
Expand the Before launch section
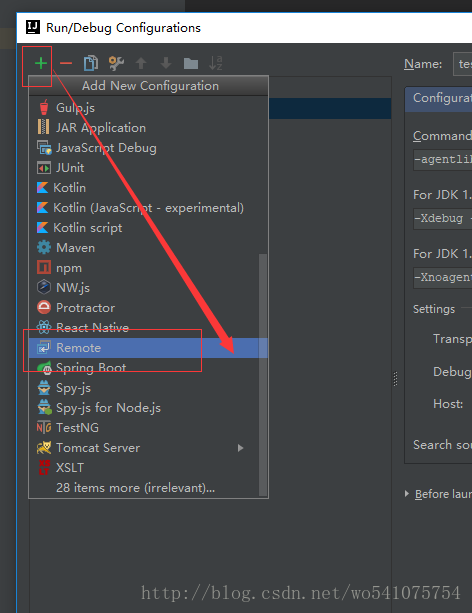point(407,494)
